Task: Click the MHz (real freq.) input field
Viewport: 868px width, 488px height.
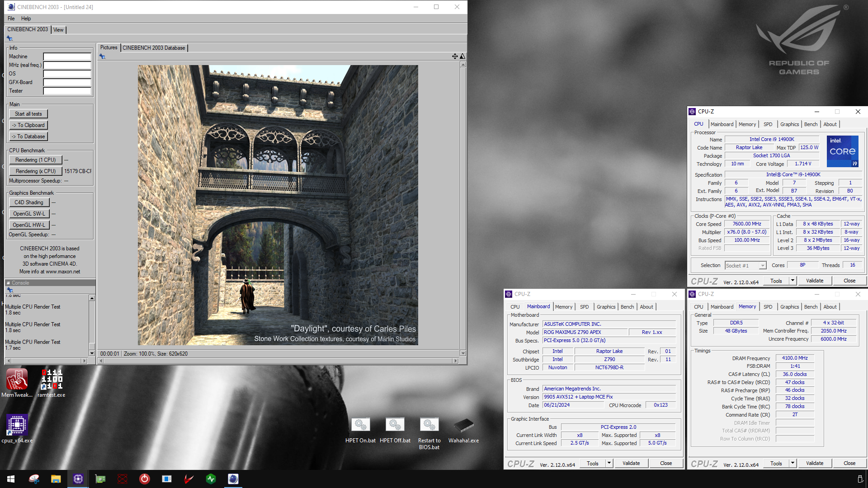Action: pos(67,66)
